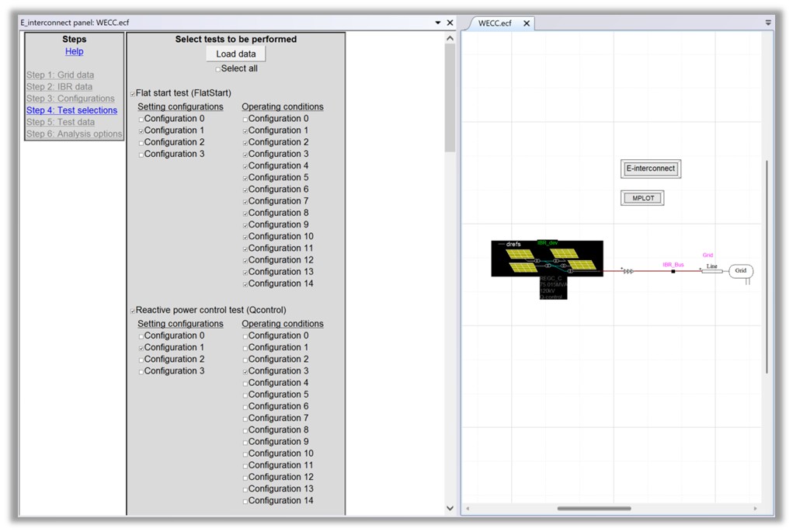Image resolution: width=793 pixels, height=532 pixels.
Task: Click the triple-arrow transformer symbol
Action: 628,272
